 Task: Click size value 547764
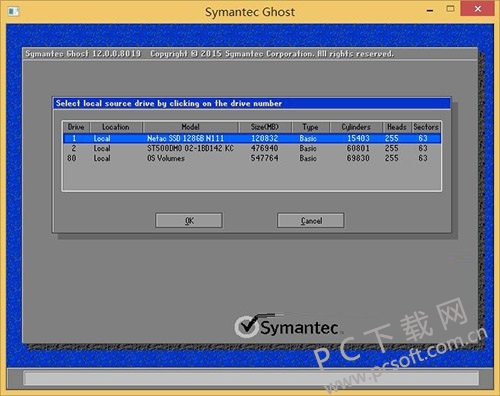tap(265, 158)
